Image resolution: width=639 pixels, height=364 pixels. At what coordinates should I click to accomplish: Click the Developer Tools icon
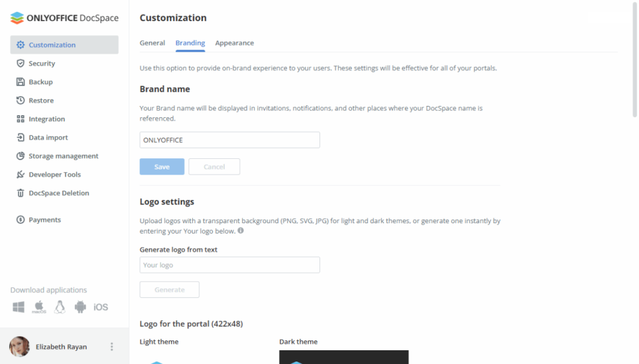click(x=20, y=175)
